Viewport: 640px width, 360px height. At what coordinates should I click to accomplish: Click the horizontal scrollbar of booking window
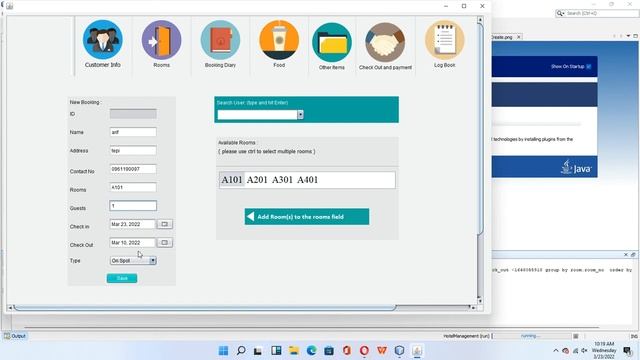pyautogui.click(x=204, y=307)
